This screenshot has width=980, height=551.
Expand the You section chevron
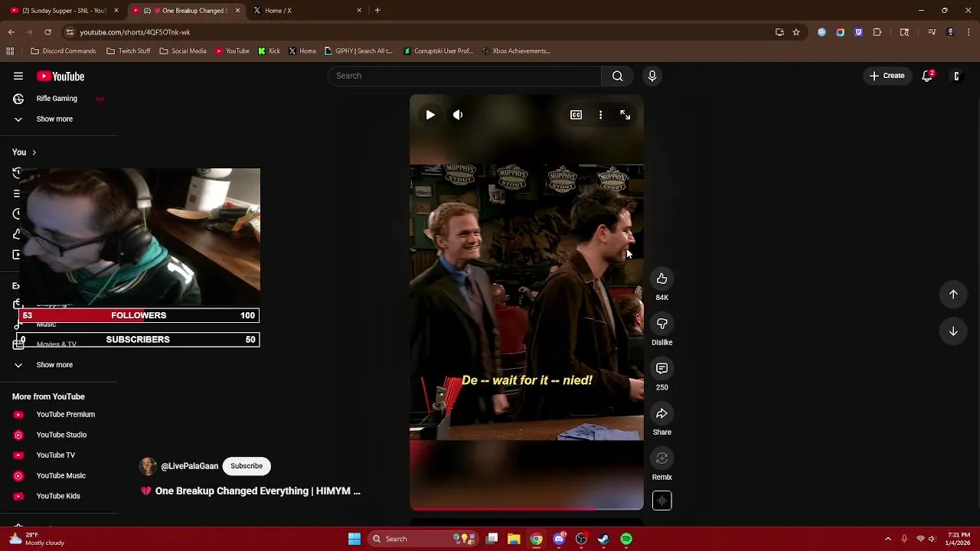[34, 152]
